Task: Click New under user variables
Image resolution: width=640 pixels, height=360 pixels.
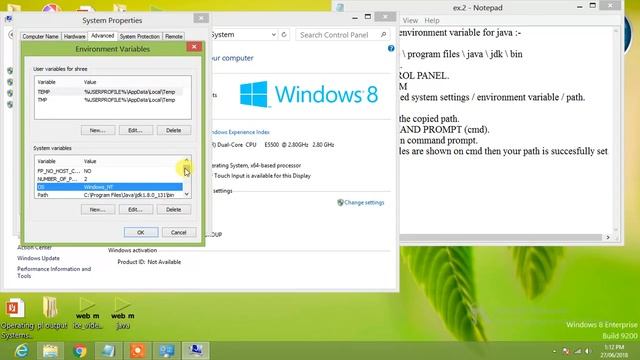Action: [x=98, y=130]
